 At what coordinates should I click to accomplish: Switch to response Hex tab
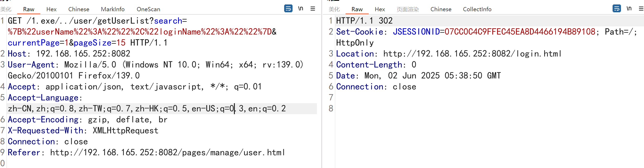coord(380,9)
